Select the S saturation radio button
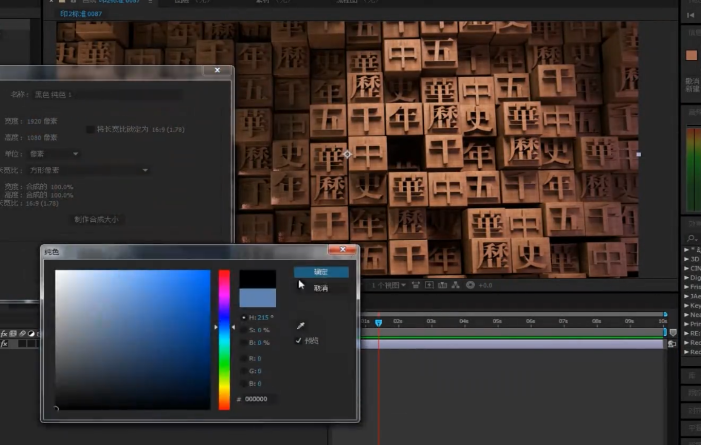 pos(243,330)
